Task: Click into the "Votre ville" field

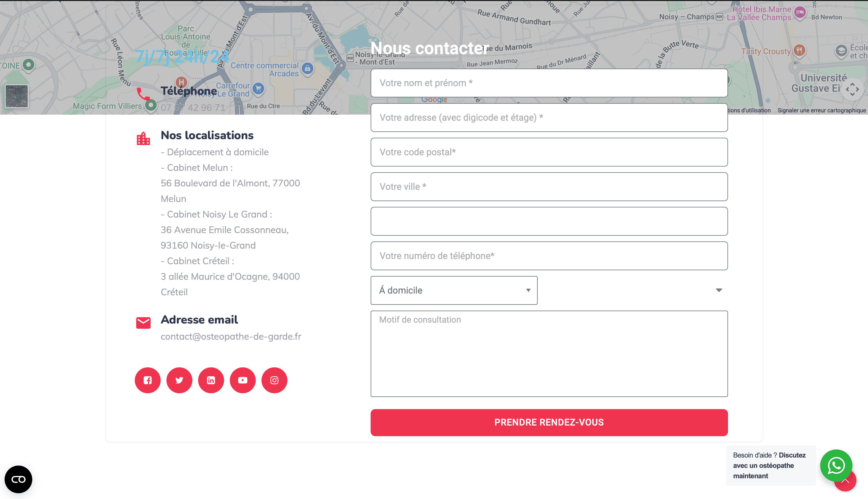Action: 549,187
